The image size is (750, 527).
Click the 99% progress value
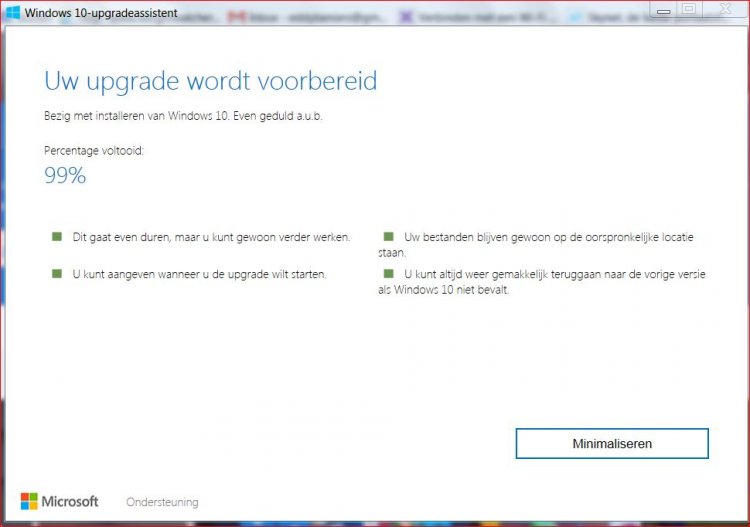point(65,175)
